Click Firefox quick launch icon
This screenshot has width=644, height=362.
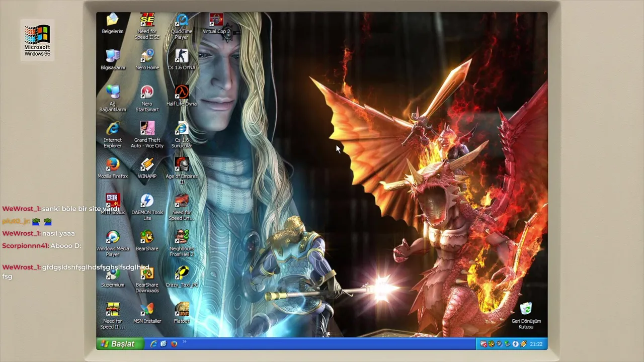tap(174, 344)
